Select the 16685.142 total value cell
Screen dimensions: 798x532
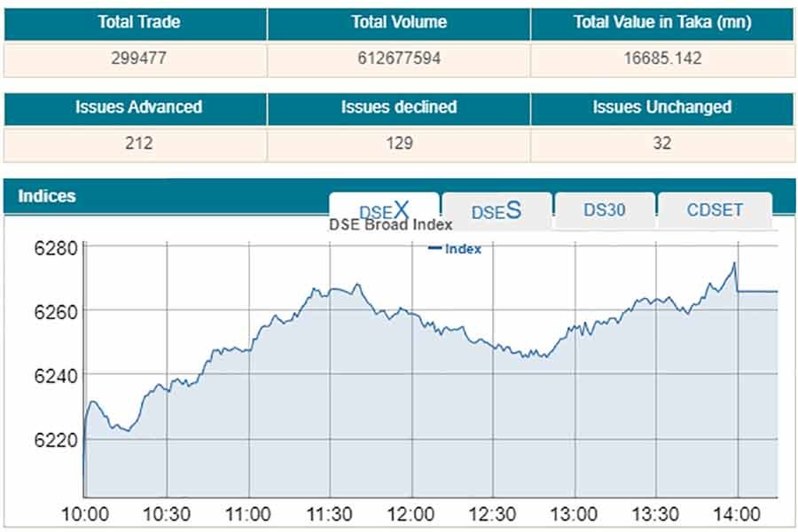point(662,59)
